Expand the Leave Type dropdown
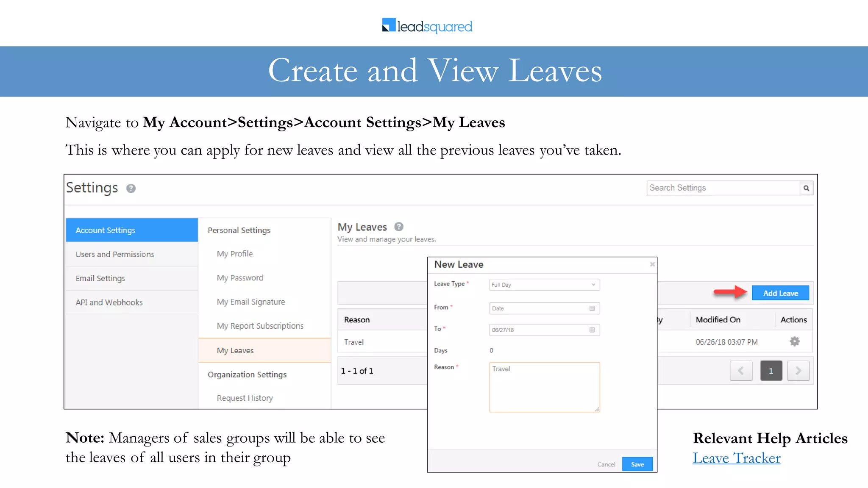Screen dimensions: 868x488 pos(545,285)
